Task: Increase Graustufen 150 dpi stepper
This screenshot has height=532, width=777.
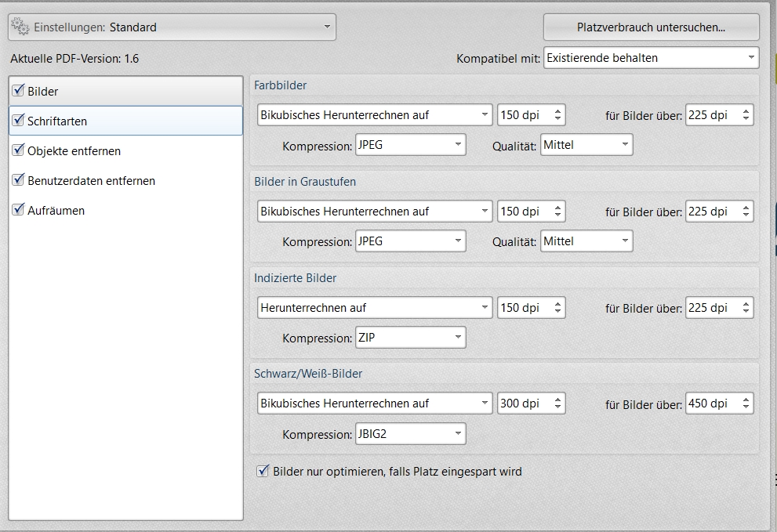Action: pyautogui.click(x=558, y=208)
